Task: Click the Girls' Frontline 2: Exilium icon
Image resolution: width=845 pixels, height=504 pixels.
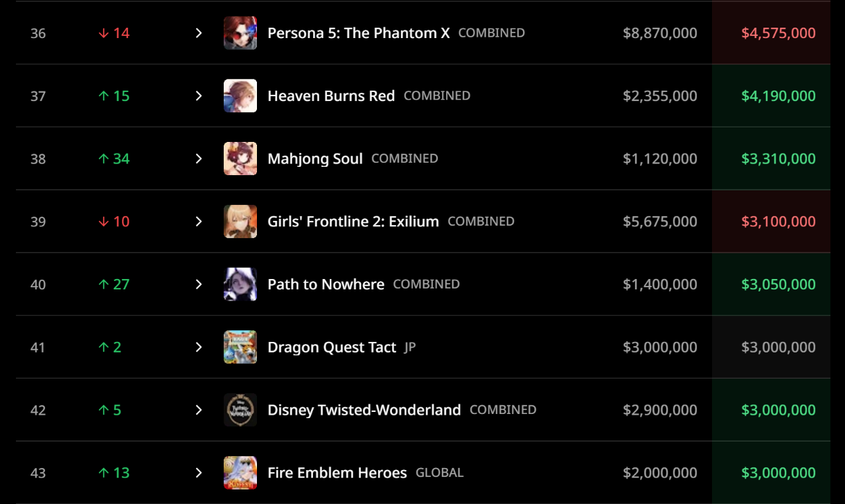Action: point(240,222)
